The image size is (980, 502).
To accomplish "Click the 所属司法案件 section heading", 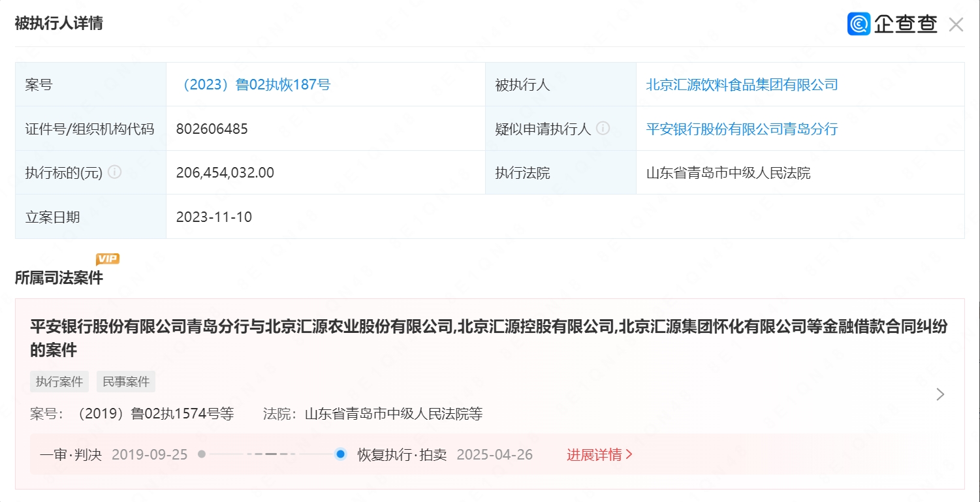I will [x=59, y=277].
